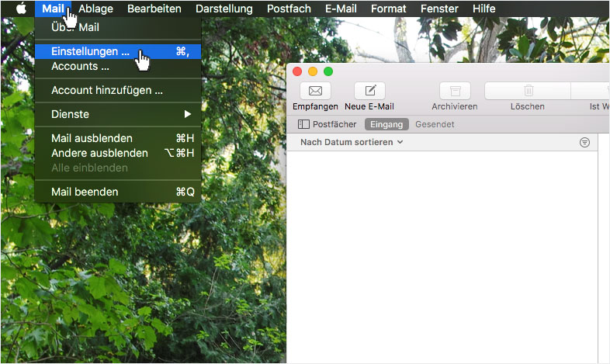Open the Format menu
Image resolution: width=610 pixels, height=364 pixels.
point(389,9)
